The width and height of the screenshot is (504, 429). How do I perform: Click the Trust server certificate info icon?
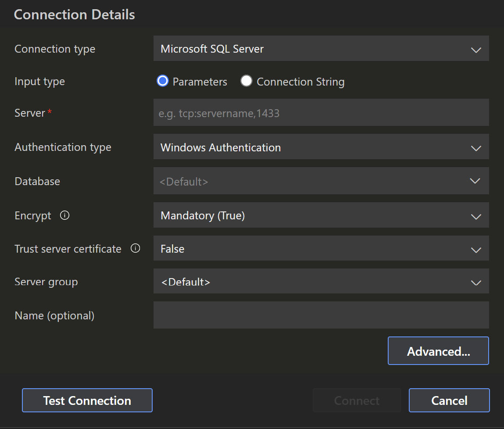click(x=136, y=248)
